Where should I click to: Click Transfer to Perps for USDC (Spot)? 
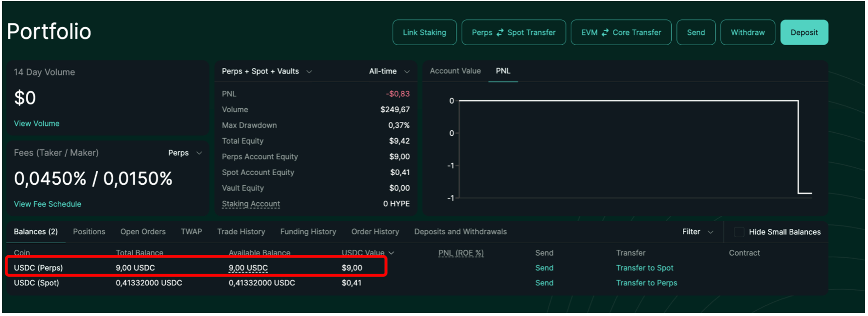646,283
